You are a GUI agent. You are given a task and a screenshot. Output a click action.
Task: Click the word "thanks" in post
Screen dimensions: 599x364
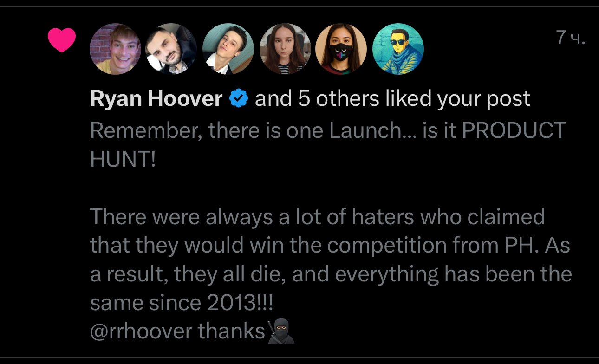(x=231, y=331)
